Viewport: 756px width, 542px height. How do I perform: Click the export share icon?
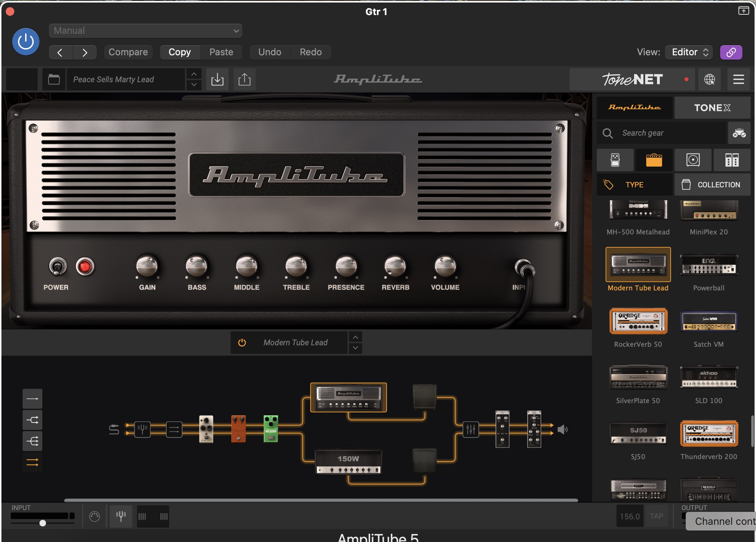pyautogui.click(x=245, y=79)
